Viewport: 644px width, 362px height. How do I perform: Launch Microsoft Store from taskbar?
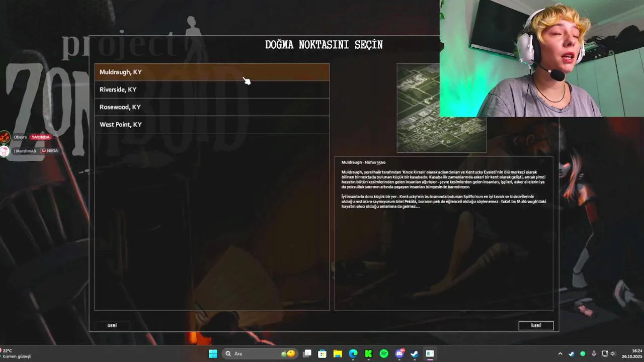click(323, 353)
